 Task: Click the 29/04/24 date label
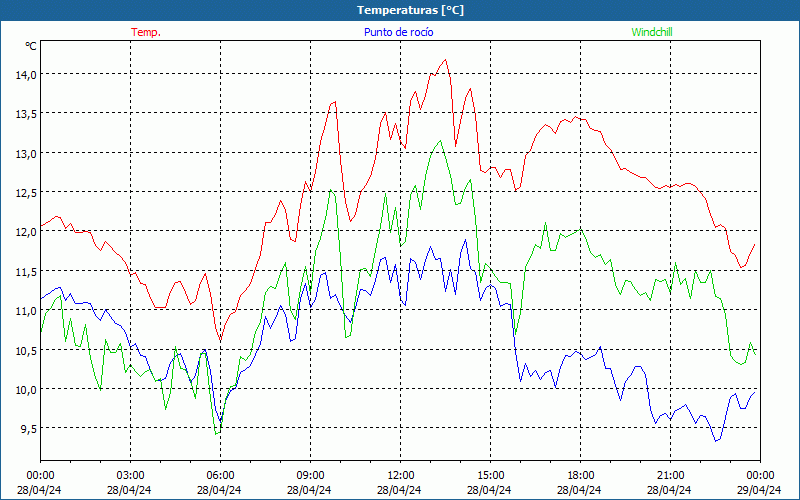click(760, 490)
